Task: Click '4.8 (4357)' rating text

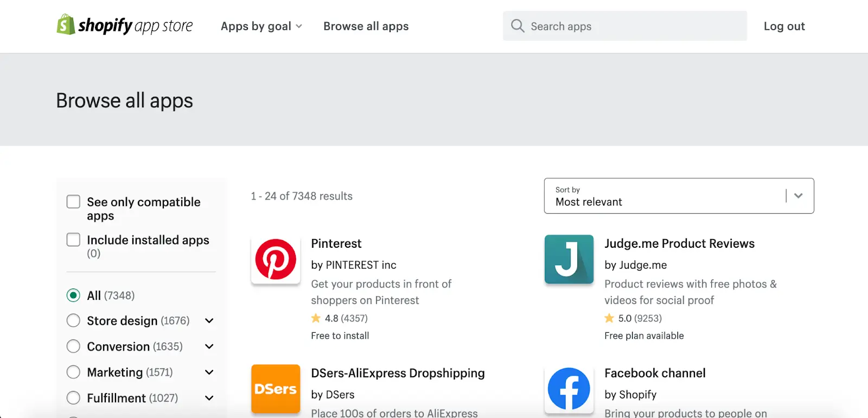Action: [346, 318]
